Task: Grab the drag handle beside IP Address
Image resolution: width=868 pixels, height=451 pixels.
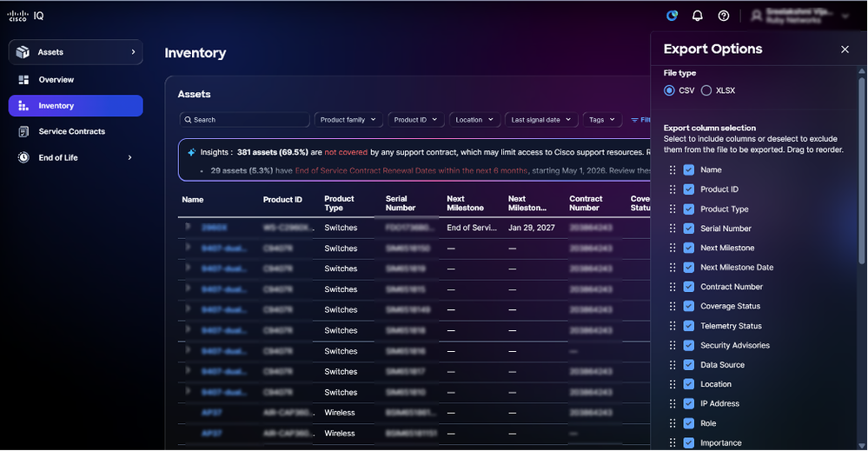Action: pyautogui.click(x=673, y=403)
